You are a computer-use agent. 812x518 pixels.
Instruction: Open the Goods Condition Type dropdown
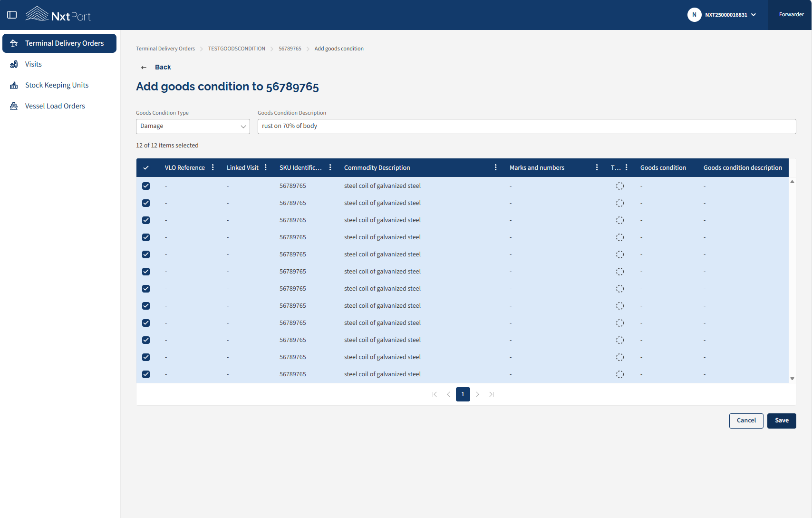193,127
